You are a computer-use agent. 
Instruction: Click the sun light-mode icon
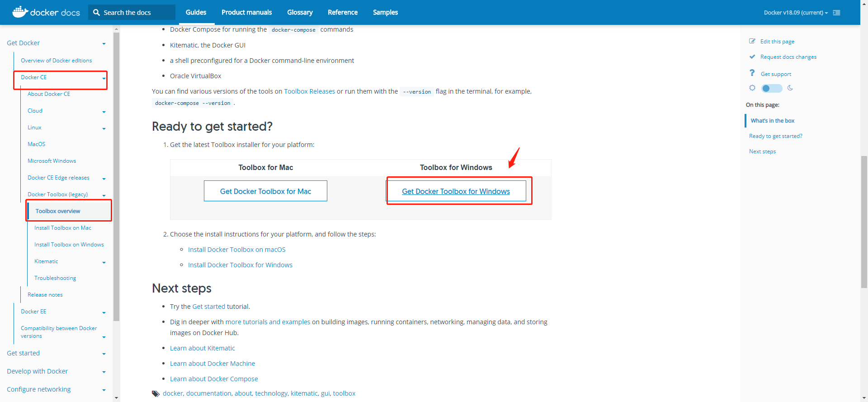[752, 88]
